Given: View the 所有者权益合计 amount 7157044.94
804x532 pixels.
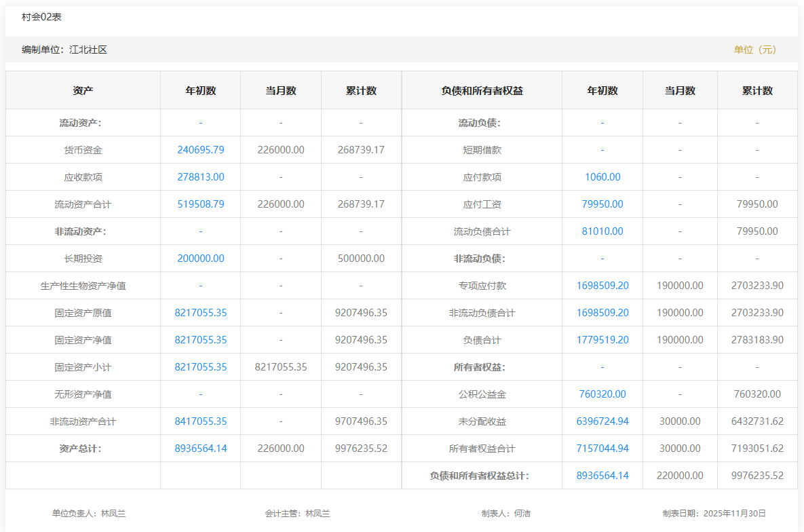Looking at the screenshot, I should coord(602,449).
